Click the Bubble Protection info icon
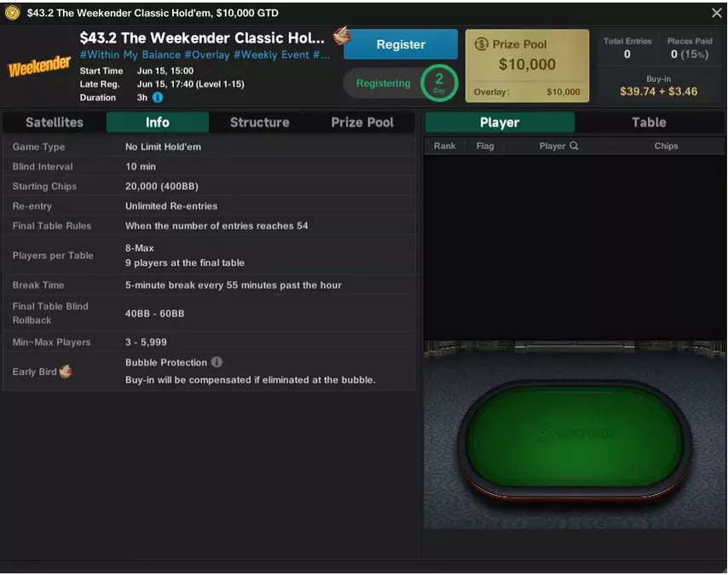Image resolution: width=728 pixels, height=575 pixels. 217,362
